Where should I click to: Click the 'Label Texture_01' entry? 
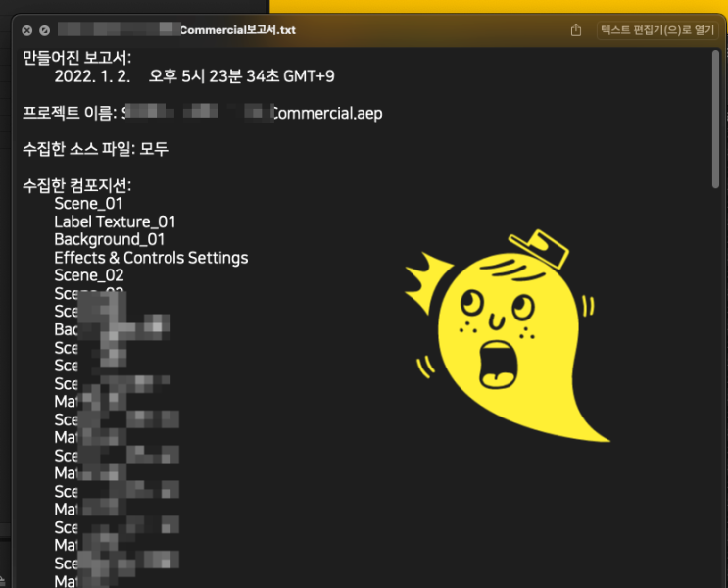115,221
